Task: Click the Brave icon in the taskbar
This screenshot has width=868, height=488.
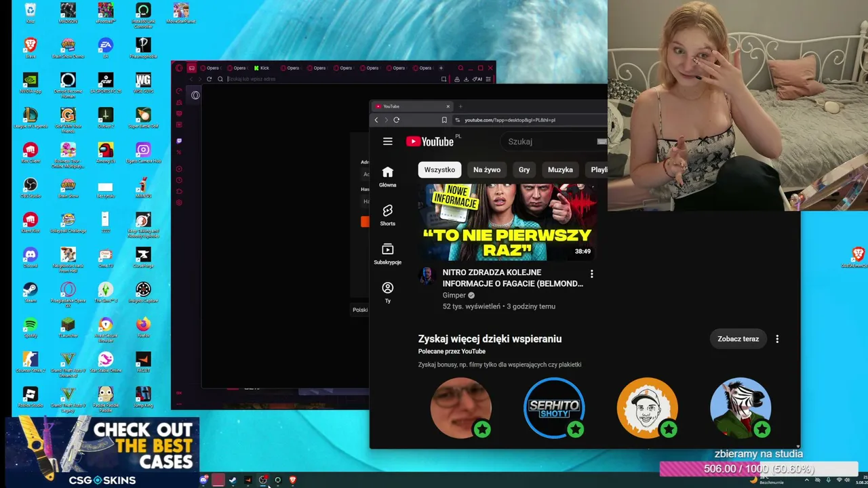Action: coord(292,480)
